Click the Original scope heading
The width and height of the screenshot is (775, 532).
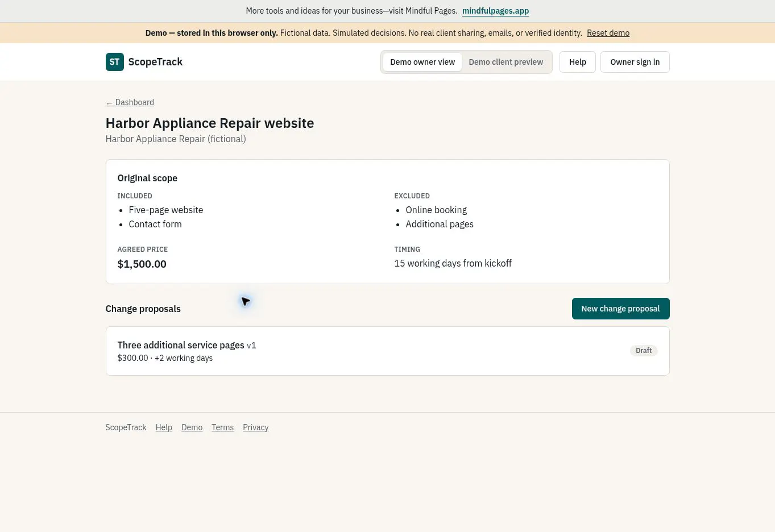(147, 178)
